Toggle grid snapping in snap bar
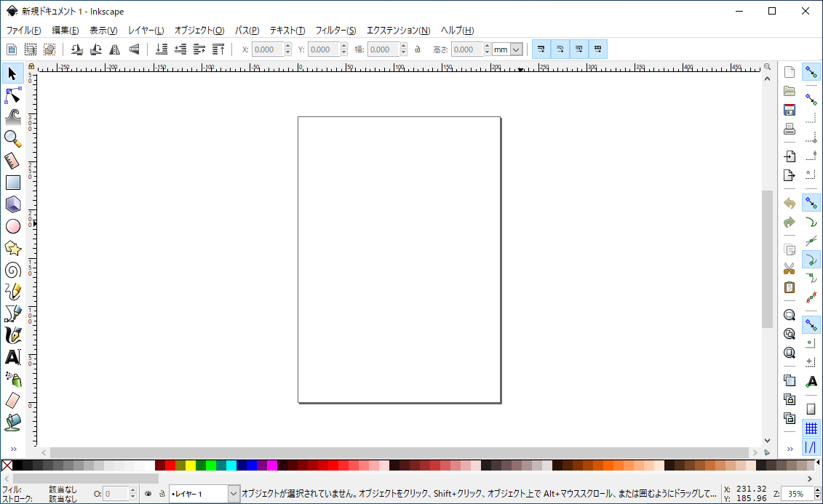 [811, 428]
